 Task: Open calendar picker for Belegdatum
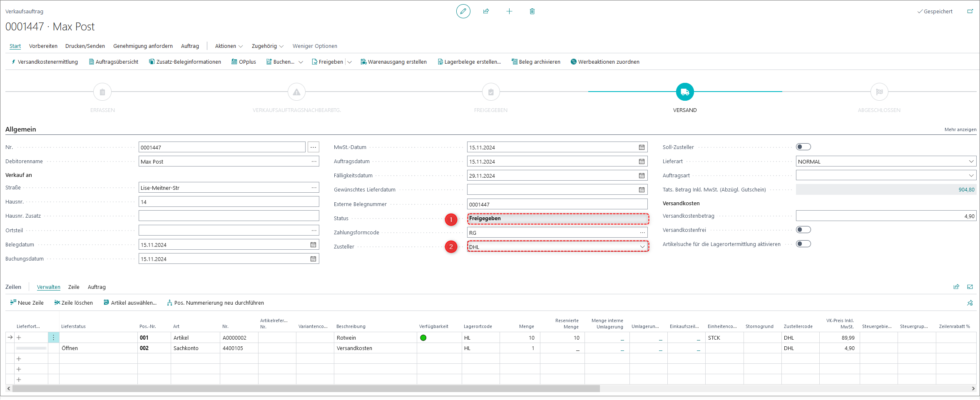coord(313,245)
